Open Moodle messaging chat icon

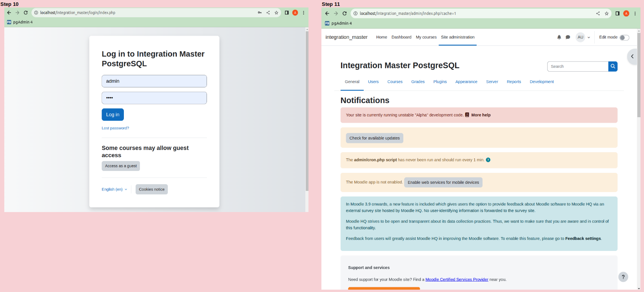(x=568, y=37)
